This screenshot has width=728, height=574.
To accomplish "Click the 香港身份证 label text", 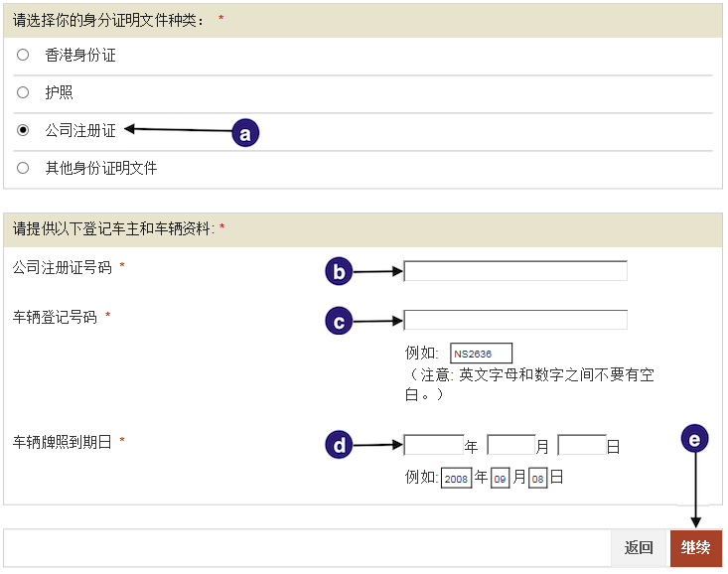I will pyautogui.click(x=80, y=56).
